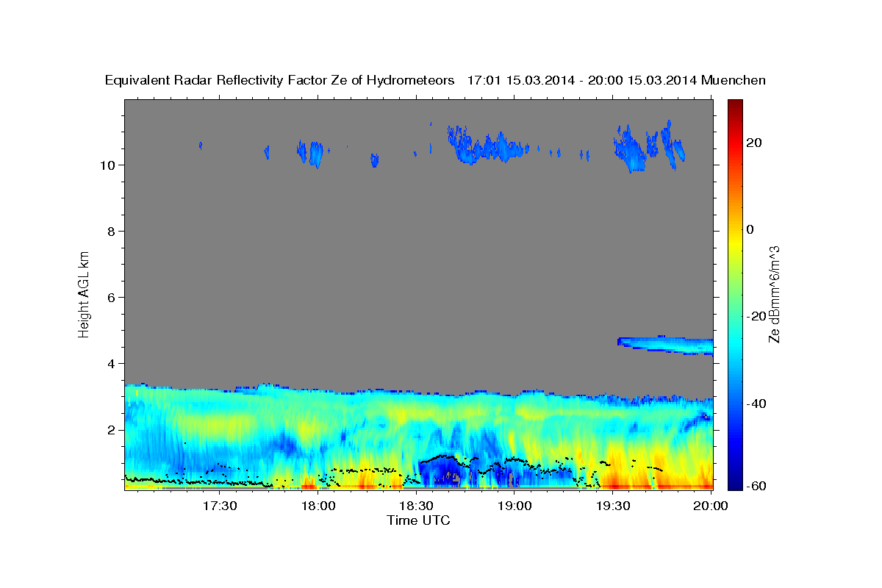The width and height of the screenshot is (882, 588).
Task: Click the colorbar value 0
Action: pos(750,229)
